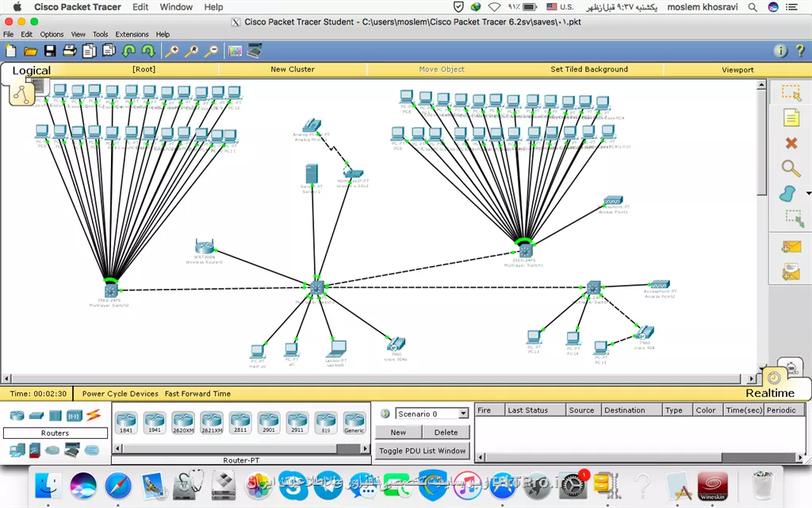Click Toggle PDU List Window button
812x508 pixels.
(x=422, y=451)
